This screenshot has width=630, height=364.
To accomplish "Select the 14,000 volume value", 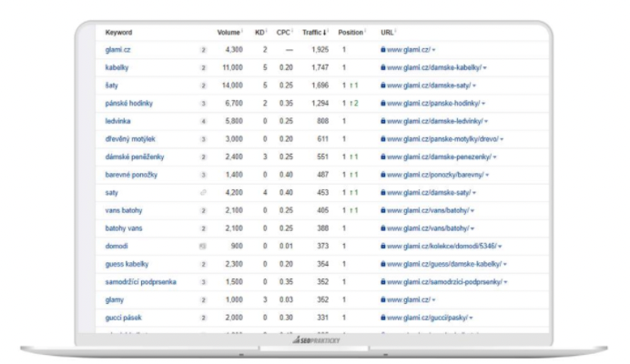I will click(x=232, y=86).
